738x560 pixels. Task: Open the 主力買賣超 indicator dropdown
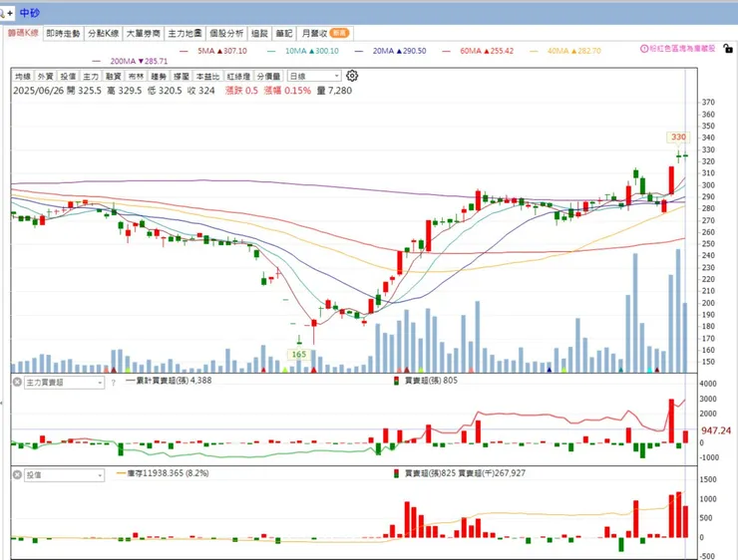tap(64, 383)
